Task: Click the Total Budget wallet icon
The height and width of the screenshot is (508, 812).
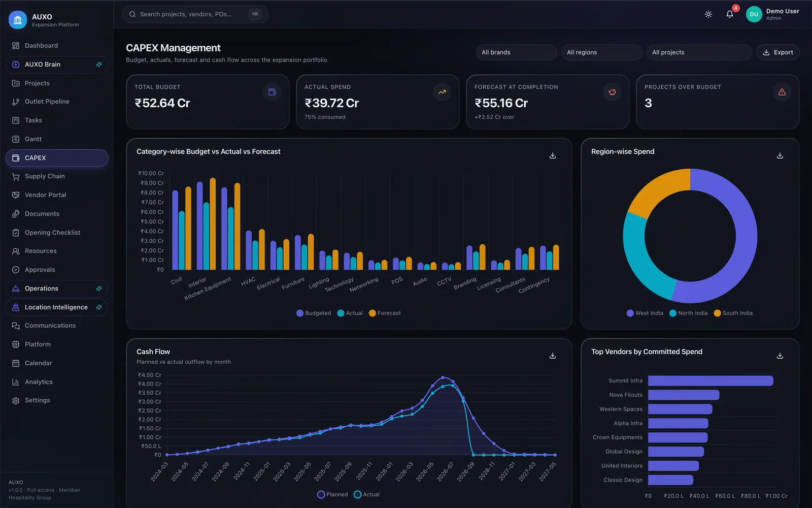Action: coord(272,92)
